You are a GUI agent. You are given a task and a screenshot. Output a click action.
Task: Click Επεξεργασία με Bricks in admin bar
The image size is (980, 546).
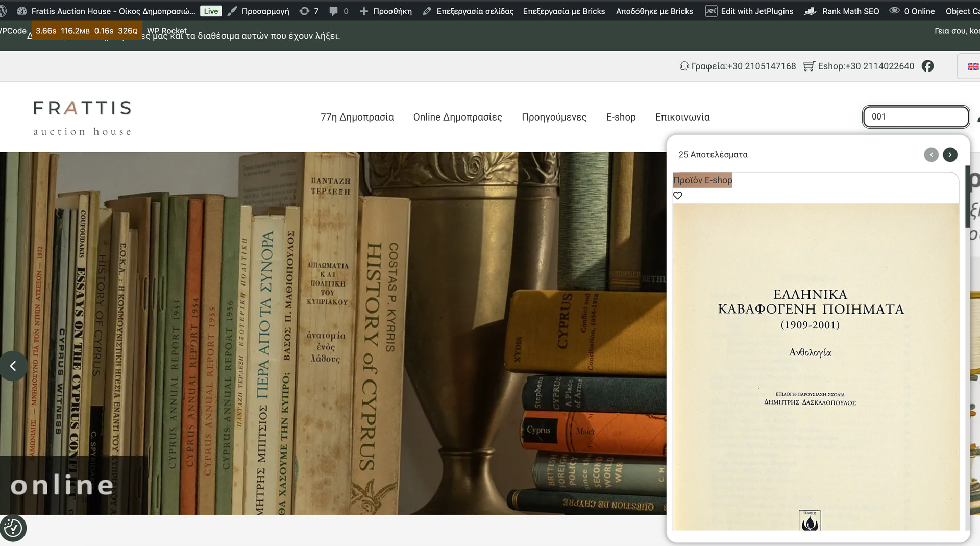pyautogui.click(x=563, y=11)
